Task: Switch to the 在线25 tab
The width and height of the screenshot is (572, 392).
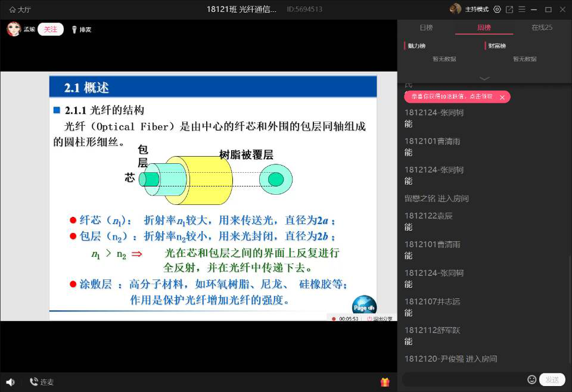Action: point(541,28)
